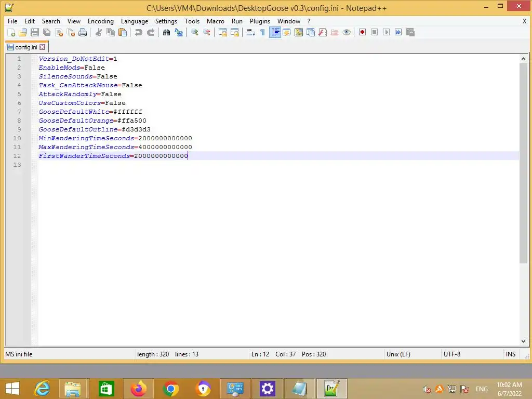532x399 pixels.
Task: Click the Zoom In magnifier icon
Action: pyautogui.click(x=194, y=32)
